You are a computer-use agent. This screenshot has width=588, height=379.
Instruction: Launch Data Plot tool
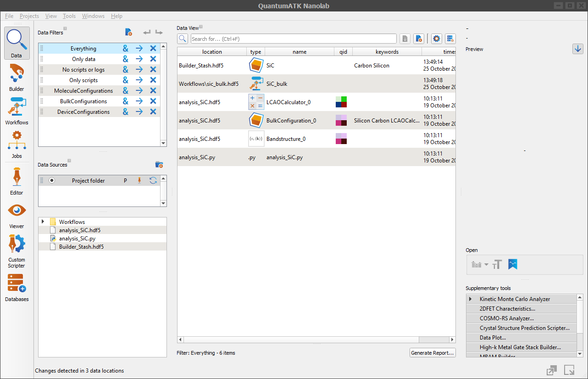coord(521,338)
